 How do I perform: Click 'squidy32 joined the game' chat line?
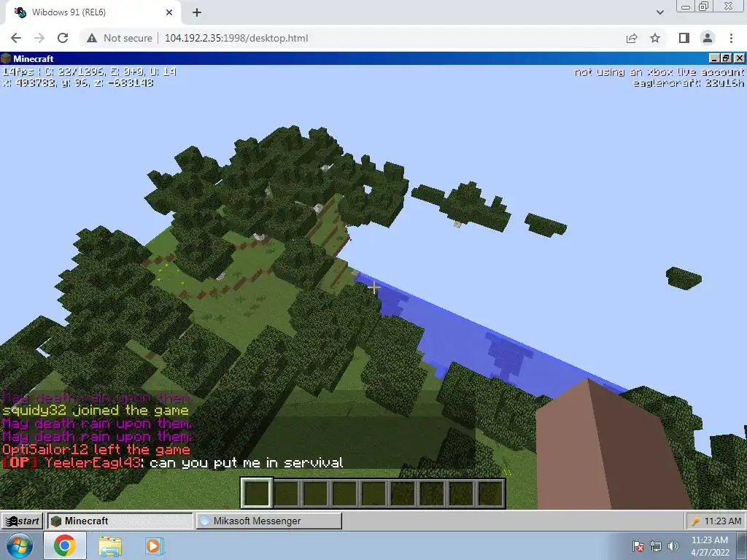96,411
